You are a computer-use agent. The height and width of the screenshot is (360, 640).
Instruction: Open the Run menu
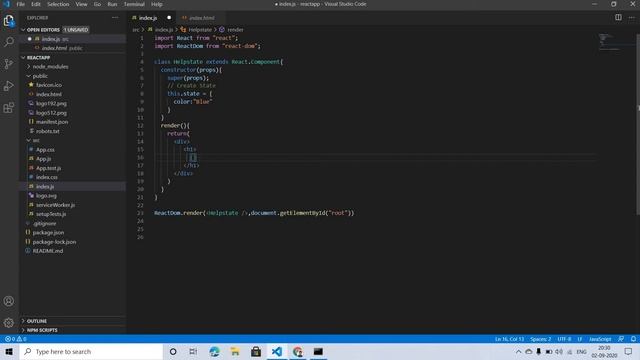click(x=112, y=4)
